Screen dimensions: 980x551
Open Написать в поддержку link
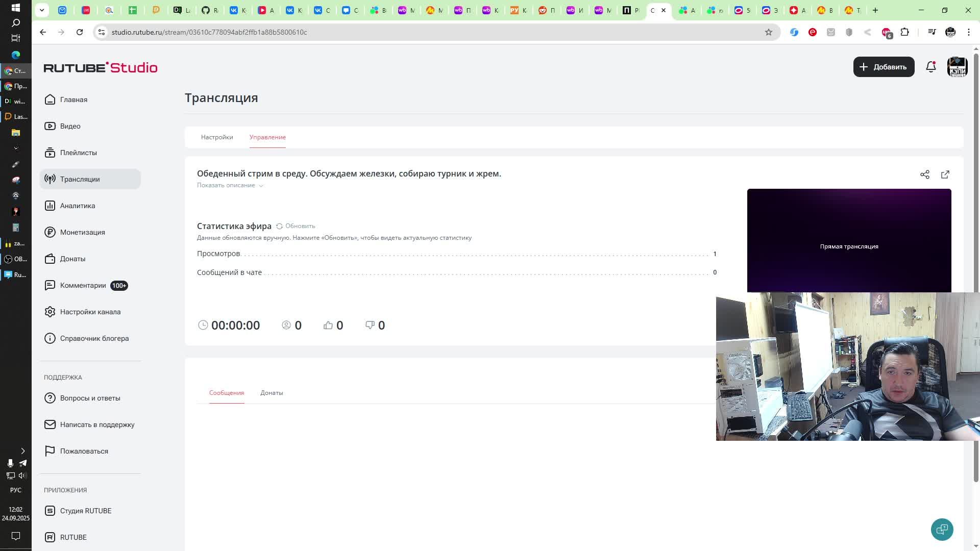pos(97,424)
